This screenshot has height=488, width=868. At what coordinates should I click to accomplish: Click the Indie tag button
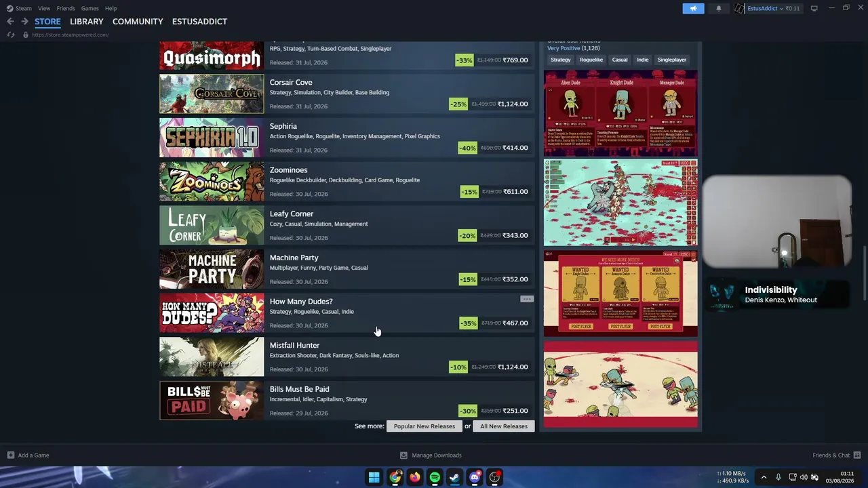643,60
